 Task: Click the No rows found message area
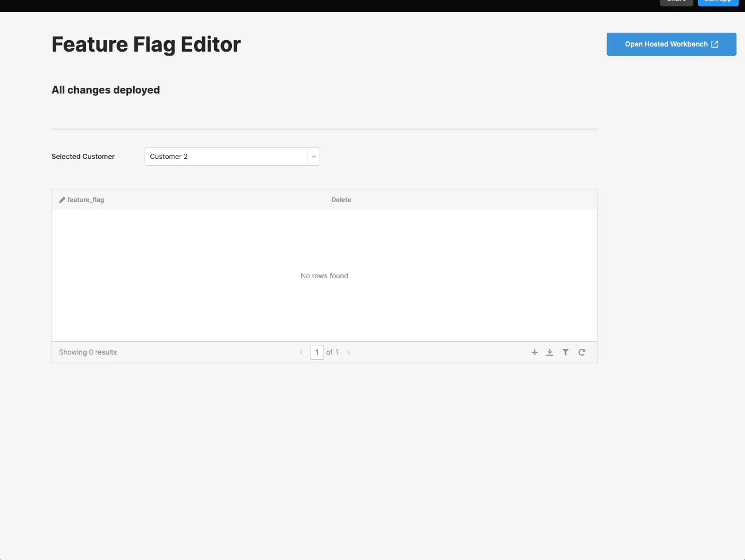coord(324,276)
